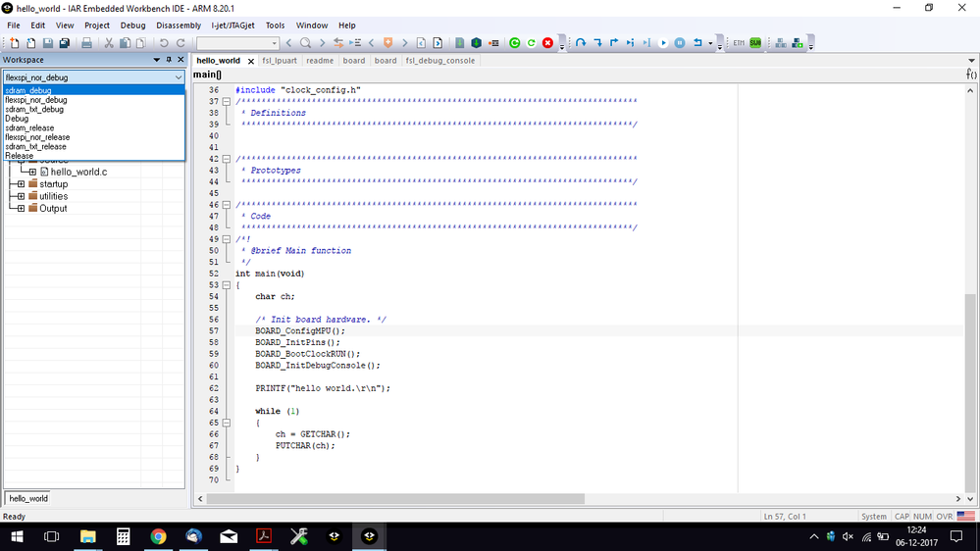Open the Project menu
980x551 pixels.
pyautogui.click(x=97, y=25)
